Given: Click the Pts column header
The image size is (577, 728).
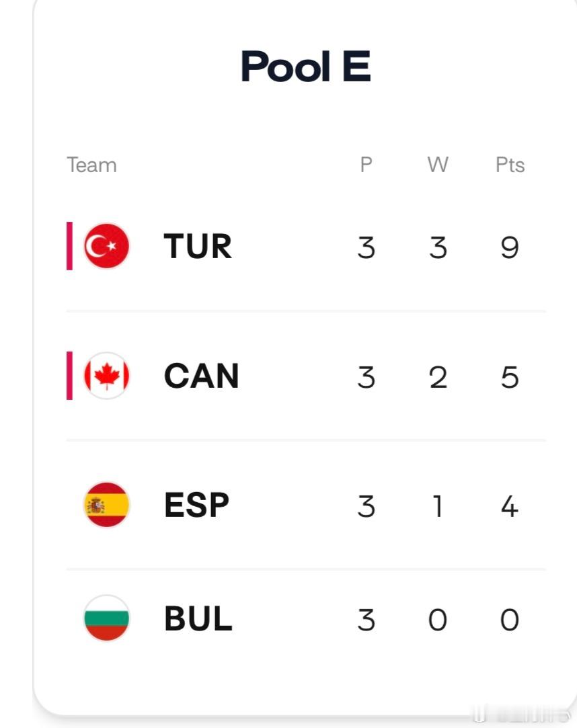Looking at the screenshot, I should 510,165.
